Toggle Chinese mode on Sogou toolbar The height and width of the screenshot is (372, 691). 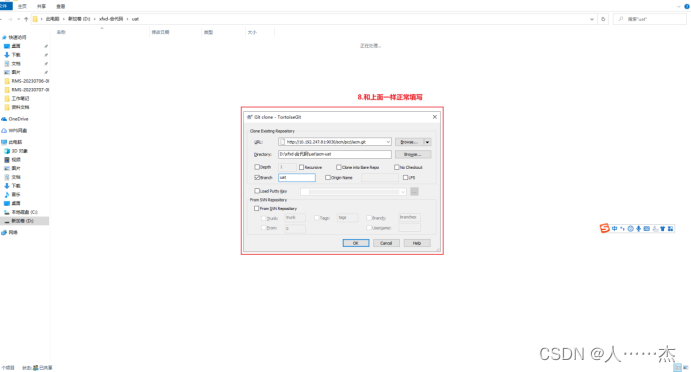click(614, 228)
